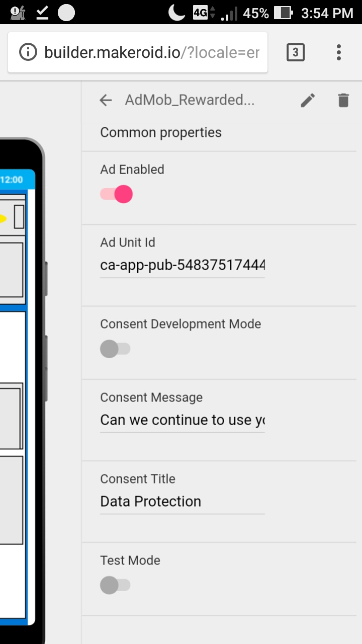Turn on Consent Development Mode toggle

115,349
